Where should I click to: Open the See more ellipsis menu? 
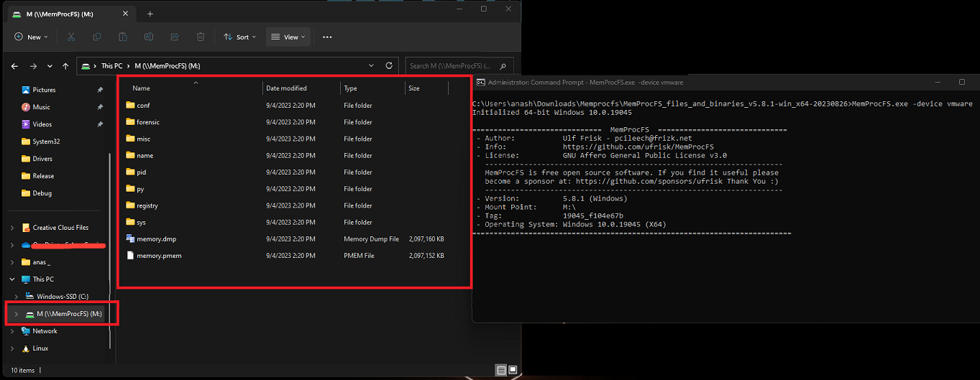tap(327, 37)
